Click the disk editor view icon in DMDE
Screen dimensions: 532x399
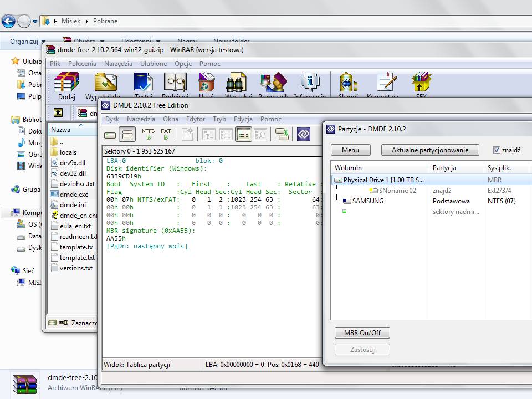[x=243, y=135]
